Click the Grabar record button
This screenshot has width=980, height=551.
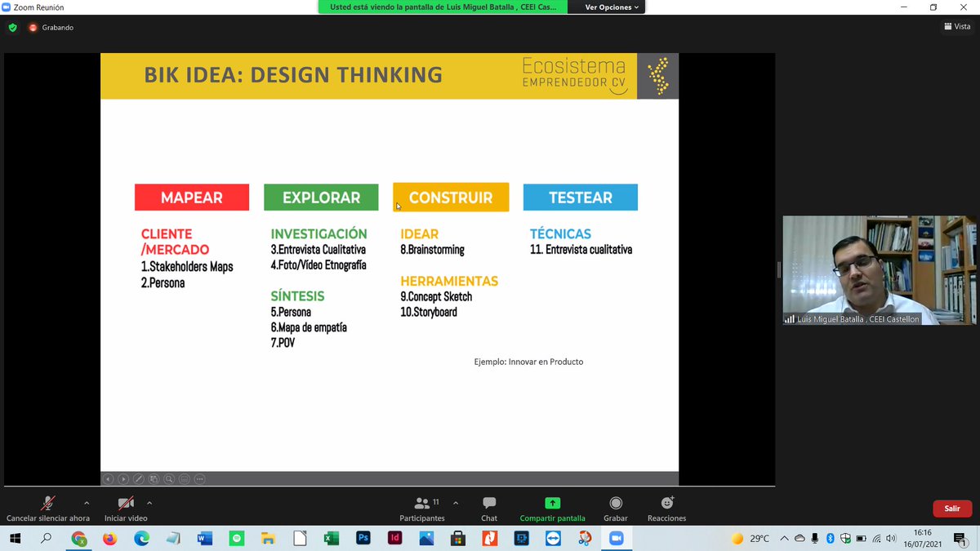point(616,508)
